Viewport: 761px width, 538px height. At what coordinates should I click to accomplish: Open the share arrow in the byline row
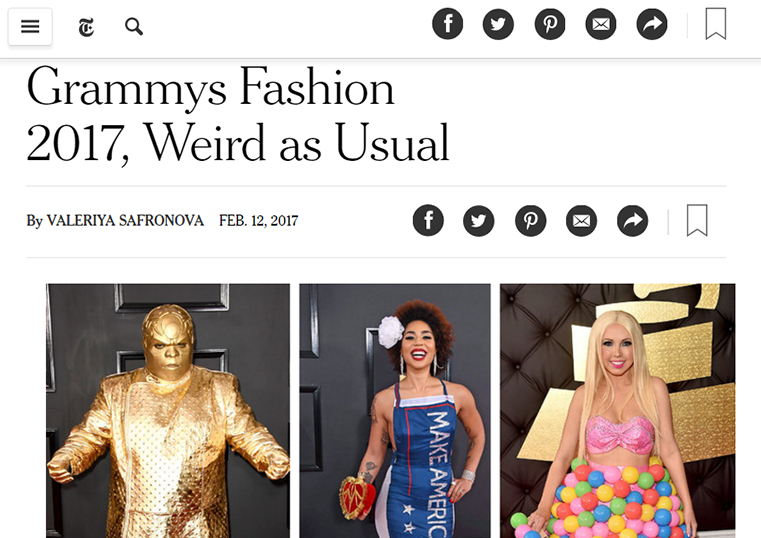pos(632,221)
